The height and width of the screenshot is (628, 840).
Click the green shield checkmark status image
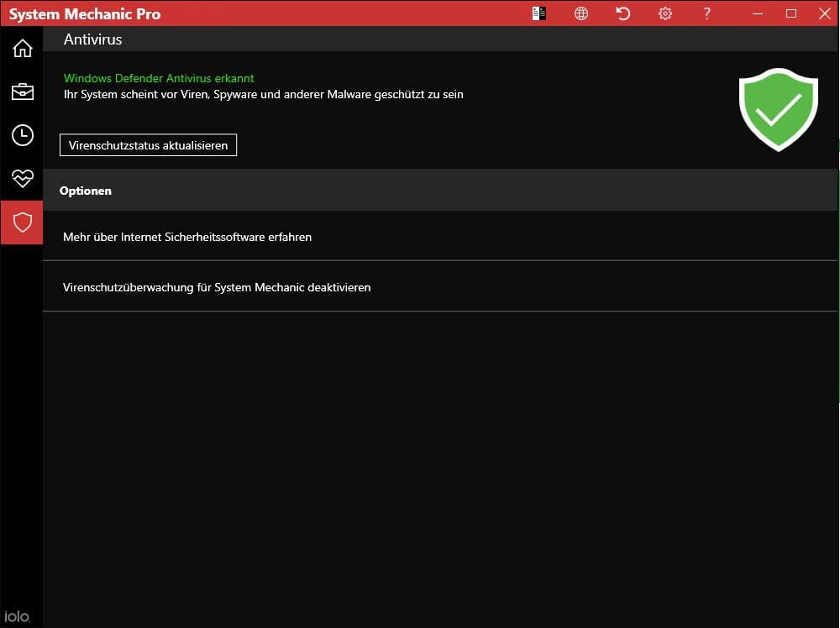tap(778, 110)
